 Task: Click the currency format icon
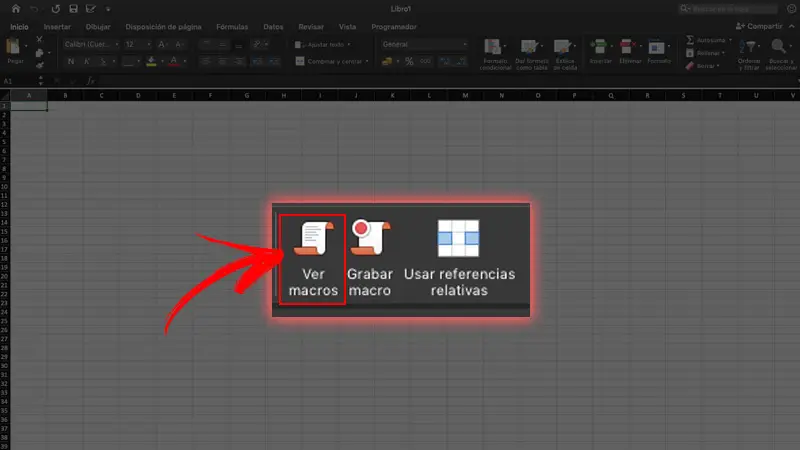coord(387,61)
